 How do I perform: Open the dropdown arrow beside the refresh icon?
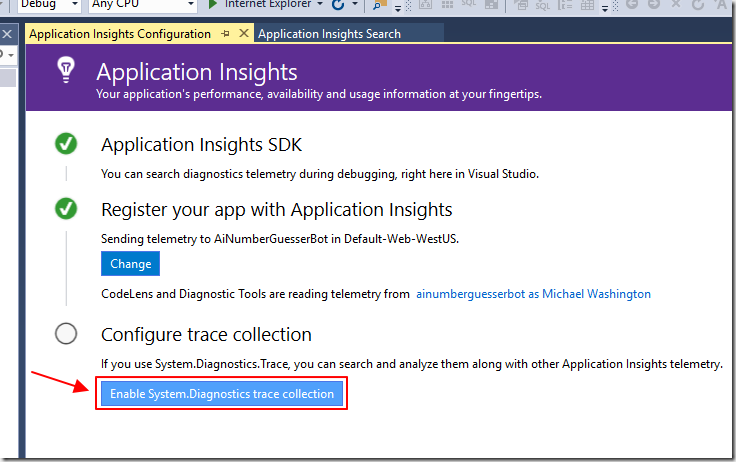pos(355,4)
